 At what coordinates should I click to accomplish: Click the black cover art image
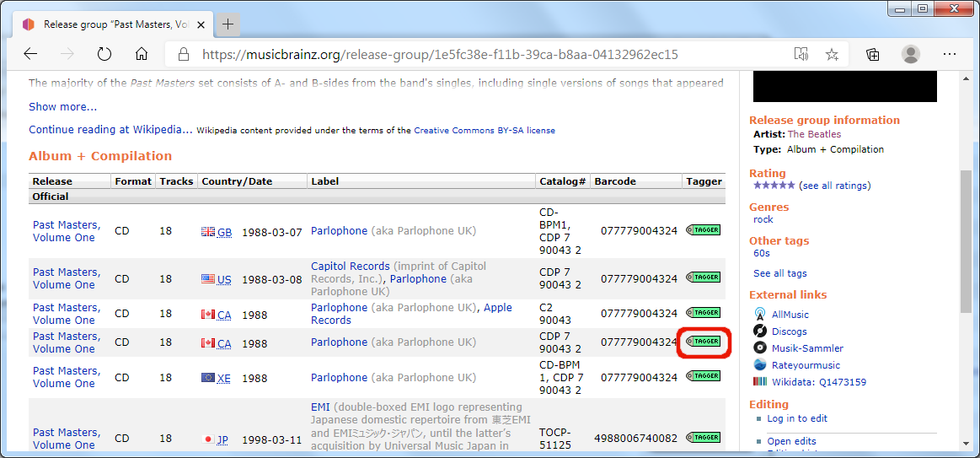pos(845,86)
